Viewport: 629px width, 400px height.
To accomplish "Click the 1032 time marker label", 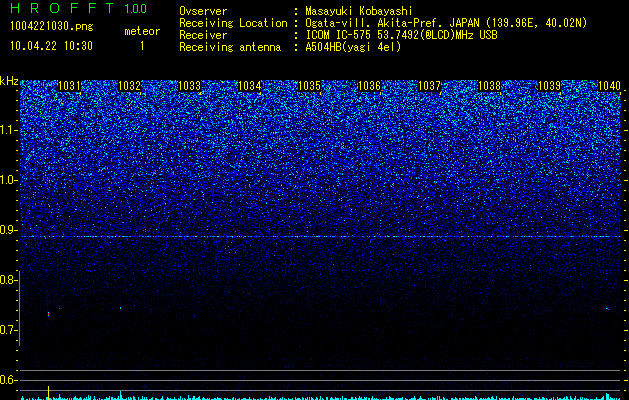I will click(x=130, y=86).
